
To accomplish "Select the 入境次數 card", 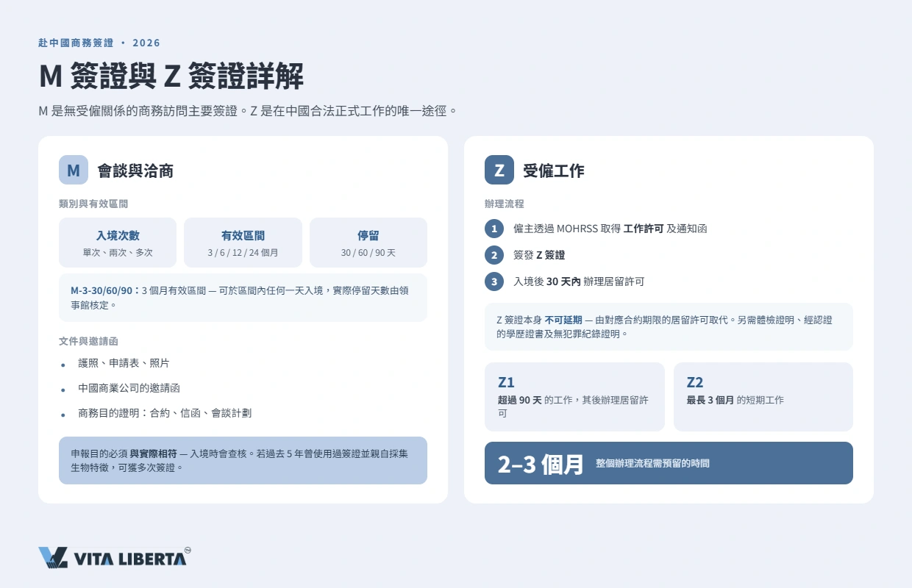I will point(118,243).
